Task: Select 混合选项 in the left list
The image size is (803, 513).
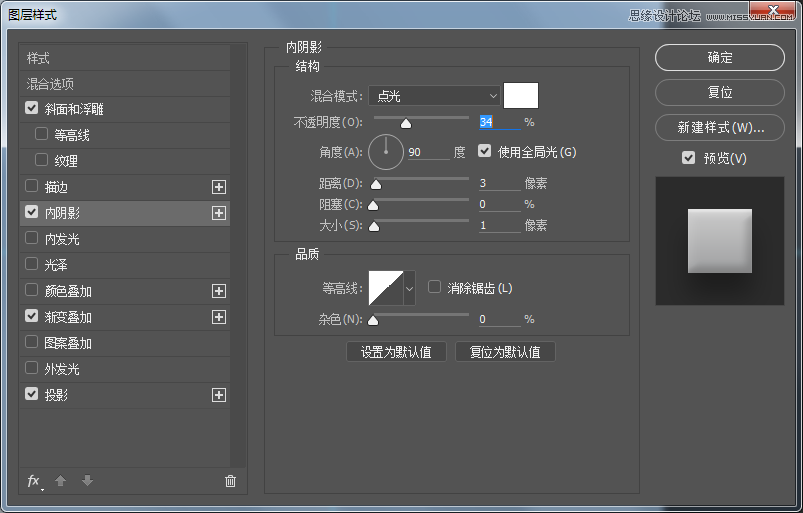Action: click(124, 83)
